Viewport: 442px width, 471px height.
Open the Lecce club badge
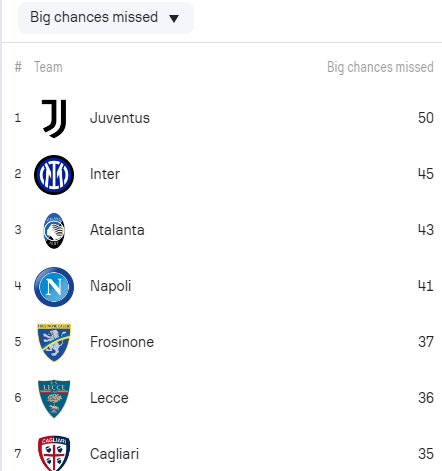(x=54, y=398)
